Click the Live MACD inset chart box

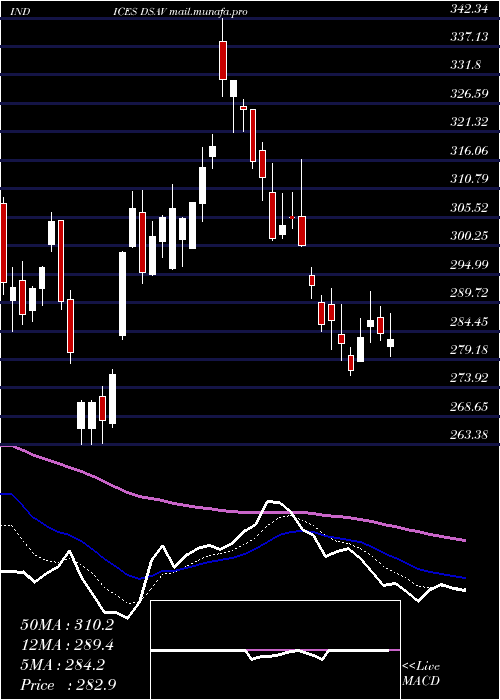pos(275,650)
